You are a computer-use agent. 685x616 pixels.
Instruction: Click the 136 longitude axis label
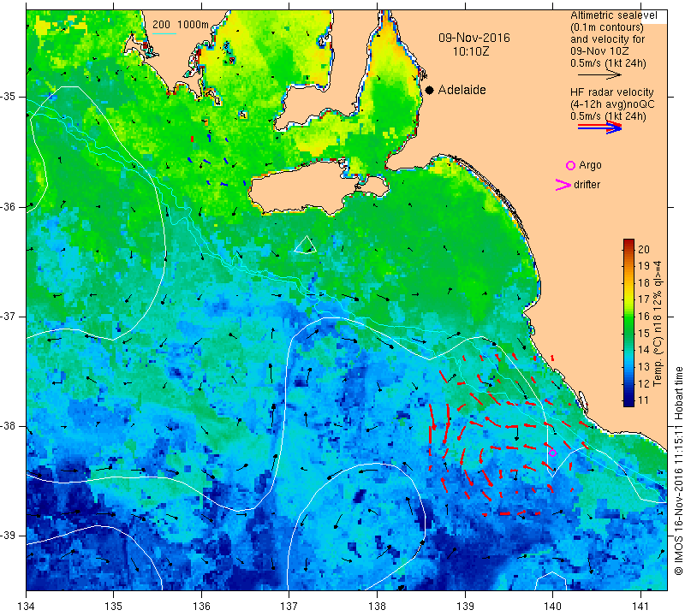(202, 607)
